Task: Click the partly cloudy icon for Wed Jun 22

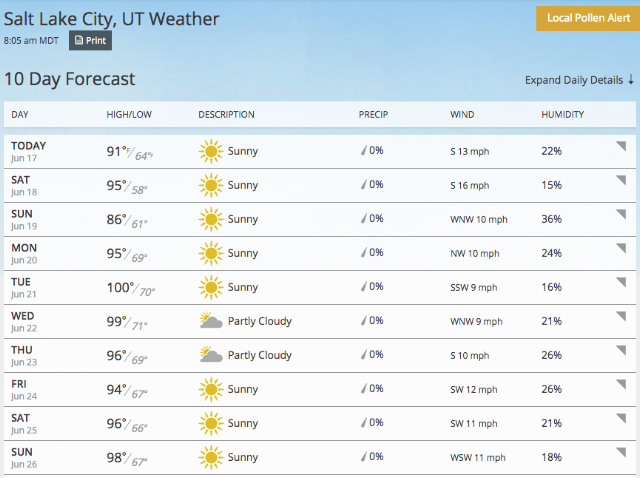Action: pyautogui.click(x=211, y=321)
